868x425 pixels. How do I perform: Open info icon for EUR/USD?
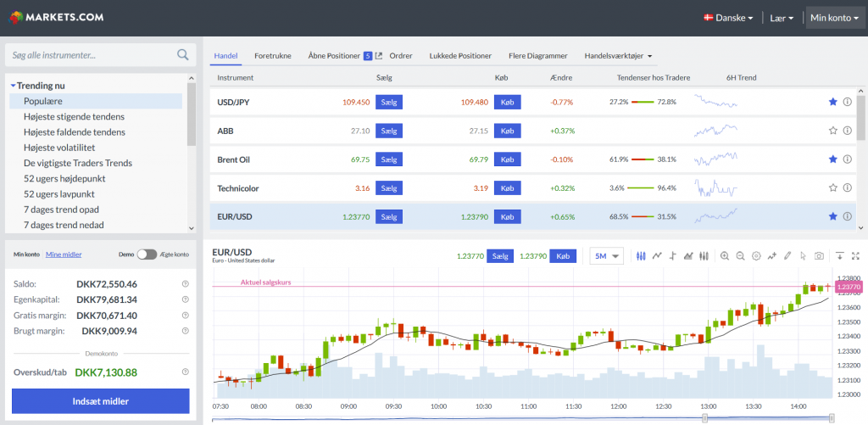847,216
